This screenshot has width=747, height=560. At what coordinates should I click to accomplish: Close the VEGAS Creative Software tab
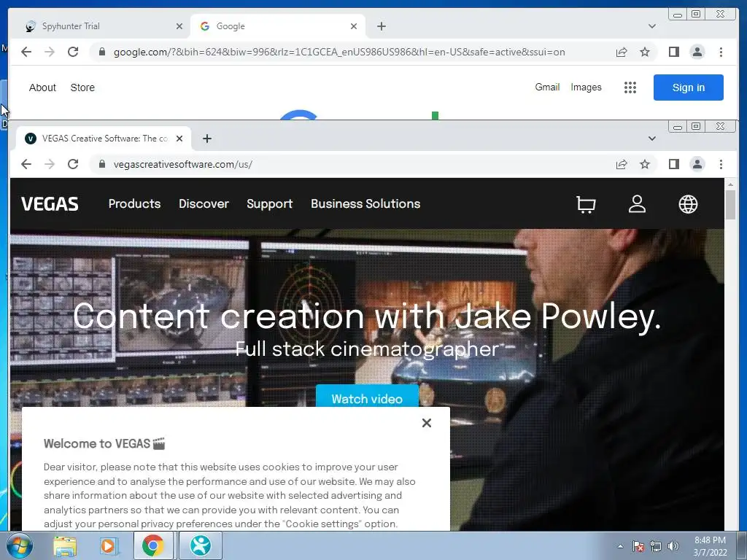(179, 139)
